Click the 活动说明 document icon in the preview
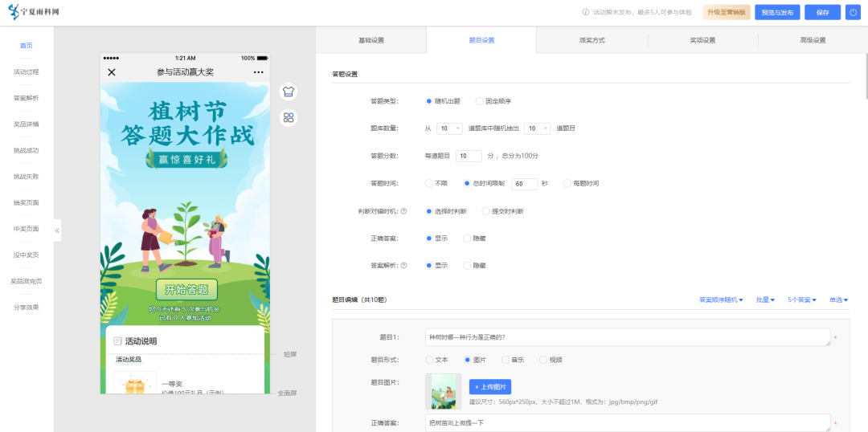 [x=117, y=341]
